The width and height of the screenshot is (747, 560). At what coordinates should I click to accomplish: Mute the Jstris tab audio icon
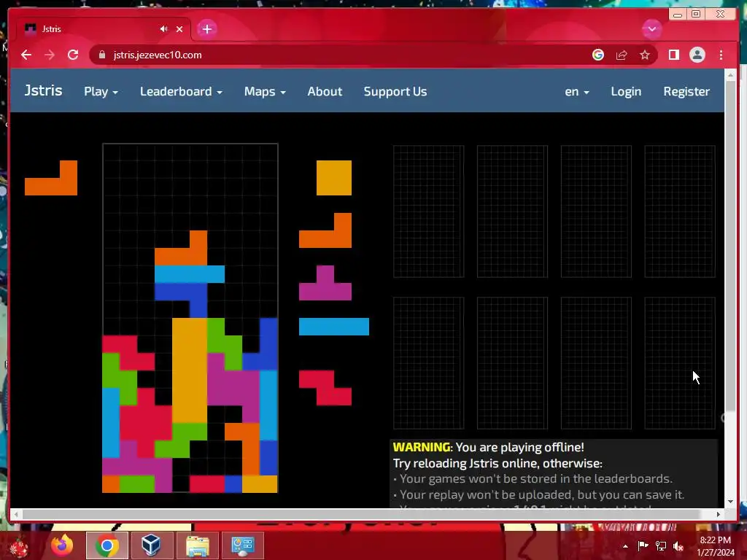pyautogui.click(x=163, y=29)
